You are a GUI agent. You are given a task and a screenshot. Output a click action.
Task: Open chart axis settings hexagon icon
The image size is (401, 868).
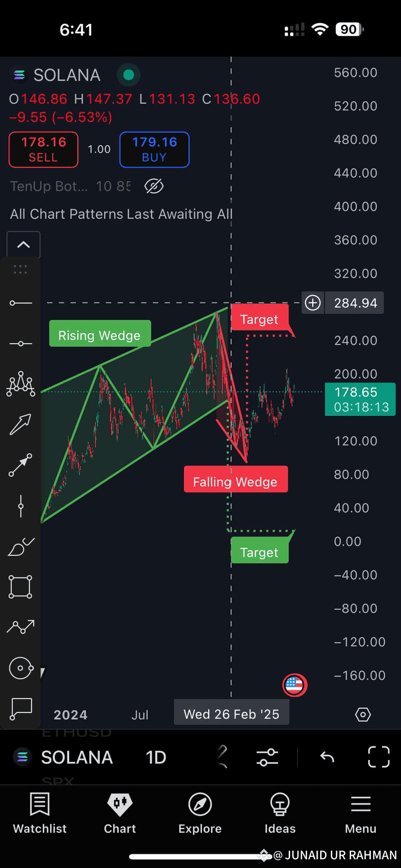[x=363, y=715]
